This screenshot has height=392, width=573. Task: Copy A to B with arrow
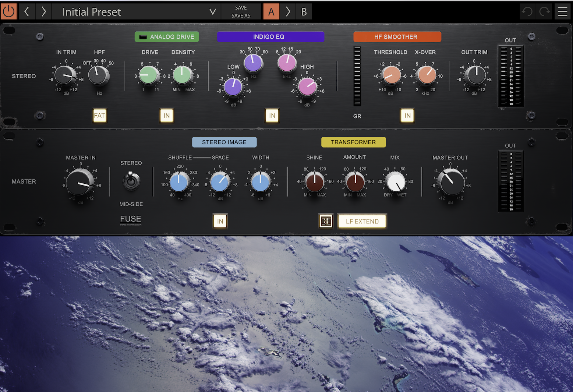(288, 11)
